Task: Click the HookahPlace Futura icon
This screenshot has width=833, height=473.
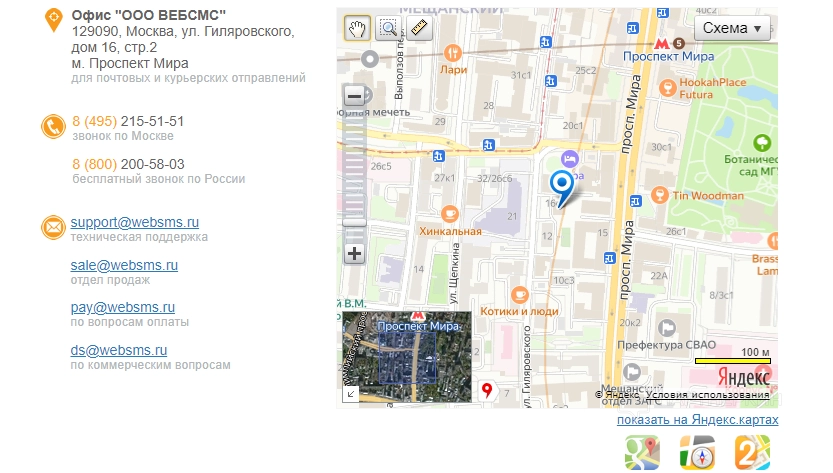Action: coord(667,88)
